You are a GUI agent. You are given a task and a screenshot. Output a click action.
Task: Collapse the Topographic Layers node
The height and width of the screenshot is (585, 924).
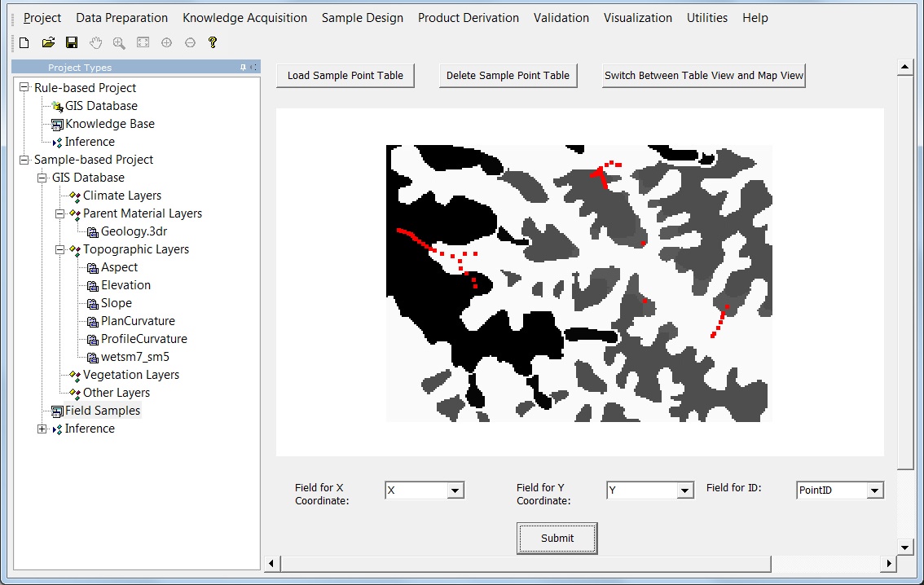[x=59, y=249]
